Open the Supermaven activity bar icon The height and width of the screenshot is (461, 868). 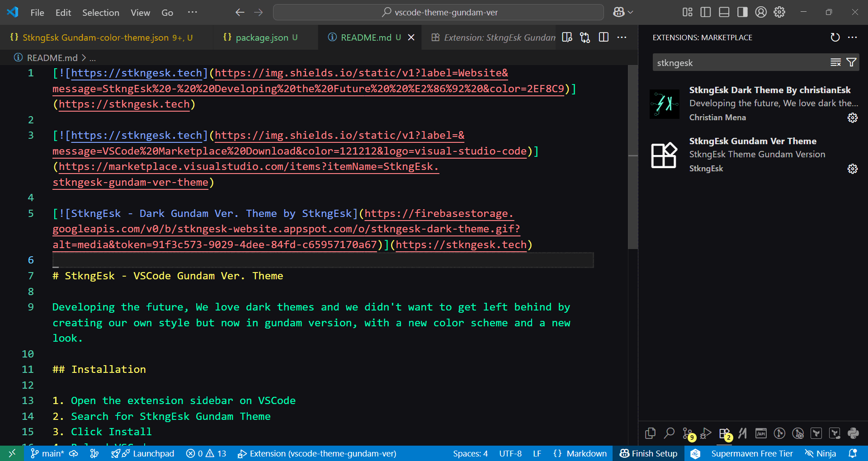(x=742, y=433)
